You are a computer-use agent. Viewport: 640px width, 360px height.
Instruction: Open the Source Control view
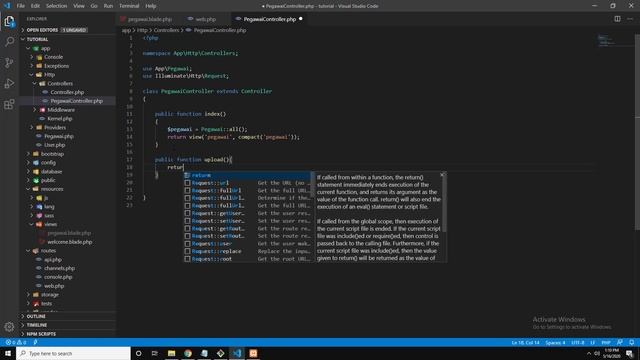(x=9, y=62)
